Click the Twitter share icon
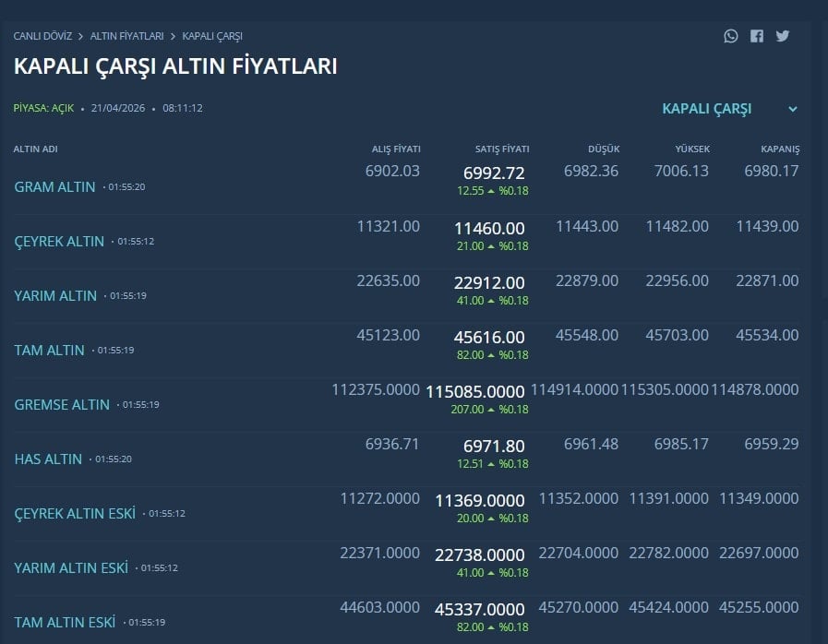The height and width of the screenshot is (644, 828). coord(783,36)
